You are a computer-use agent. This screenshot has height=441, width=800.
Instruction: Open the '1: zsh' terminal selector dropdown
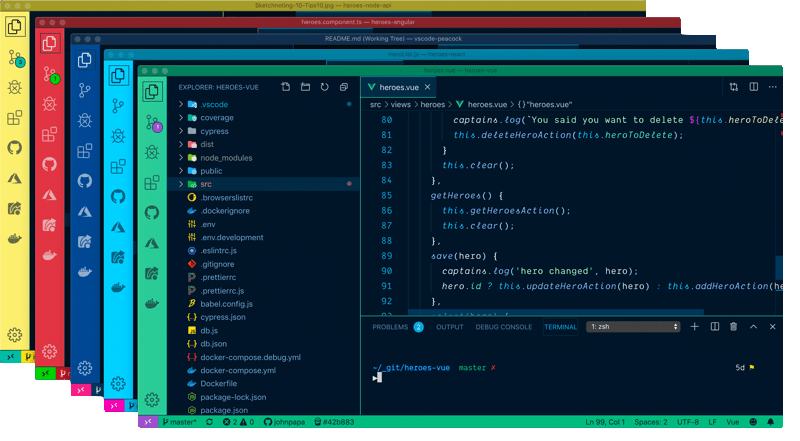coord(633,327)
